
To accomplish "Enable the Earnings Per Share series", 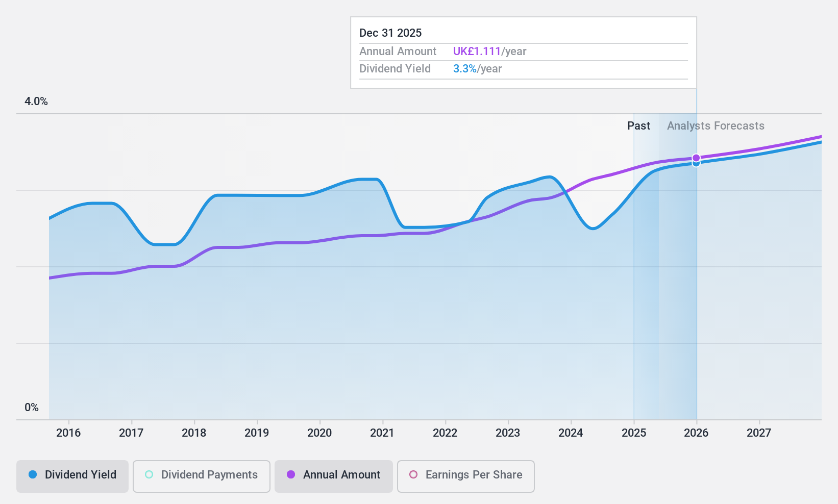I will point(466,476).
